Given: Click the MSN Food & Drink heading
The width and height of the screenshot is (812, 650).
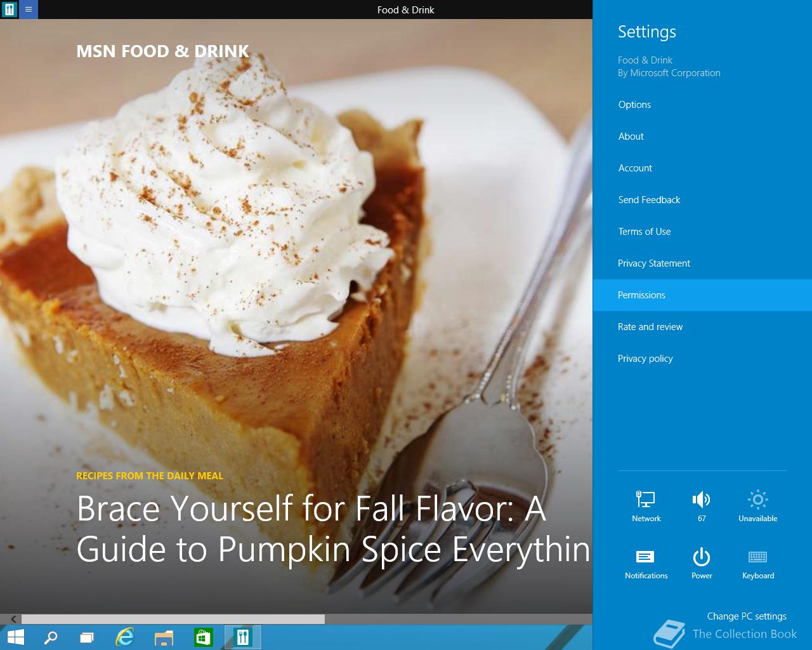Looking at the screenshot, I should [162, 51].
